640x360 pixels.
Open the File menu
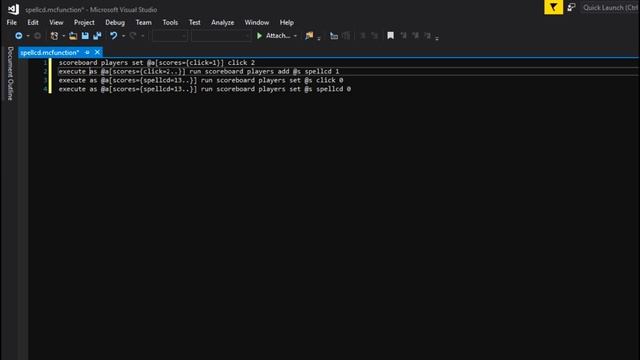(x=11, y=22)
